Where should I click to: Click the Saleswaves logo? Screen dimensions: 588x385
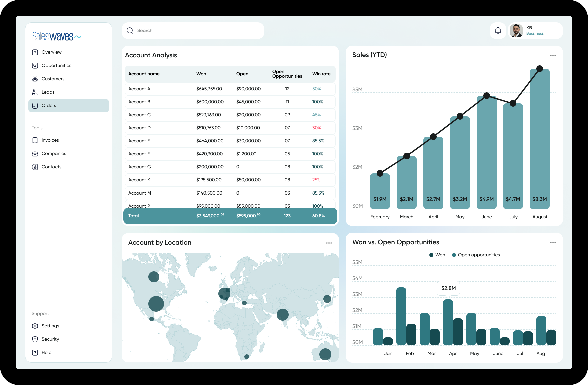tap(57, 36)
